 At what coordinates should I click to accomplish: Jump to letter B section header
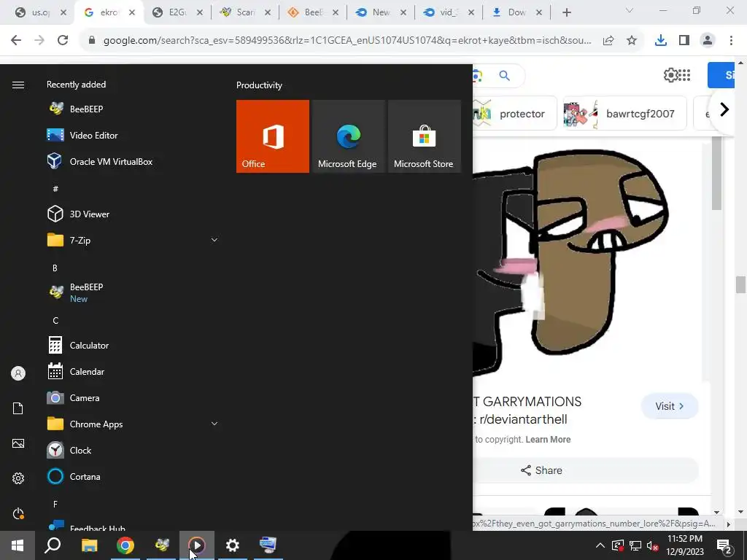coord(55,268)
